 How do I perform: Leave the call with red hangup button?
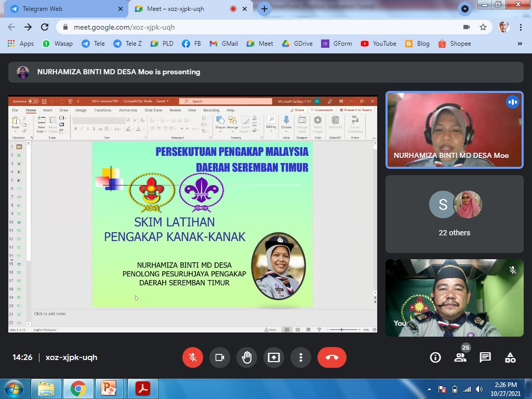click(332, 357)
